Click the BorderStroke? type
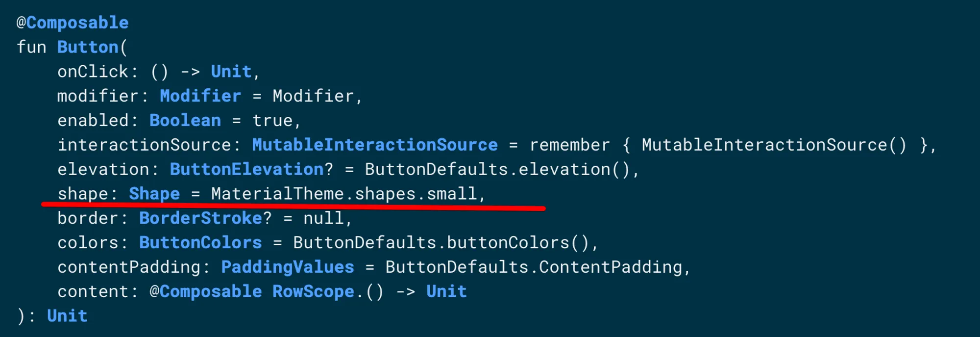Screen dimensions: 980x337 pos(205,218)
